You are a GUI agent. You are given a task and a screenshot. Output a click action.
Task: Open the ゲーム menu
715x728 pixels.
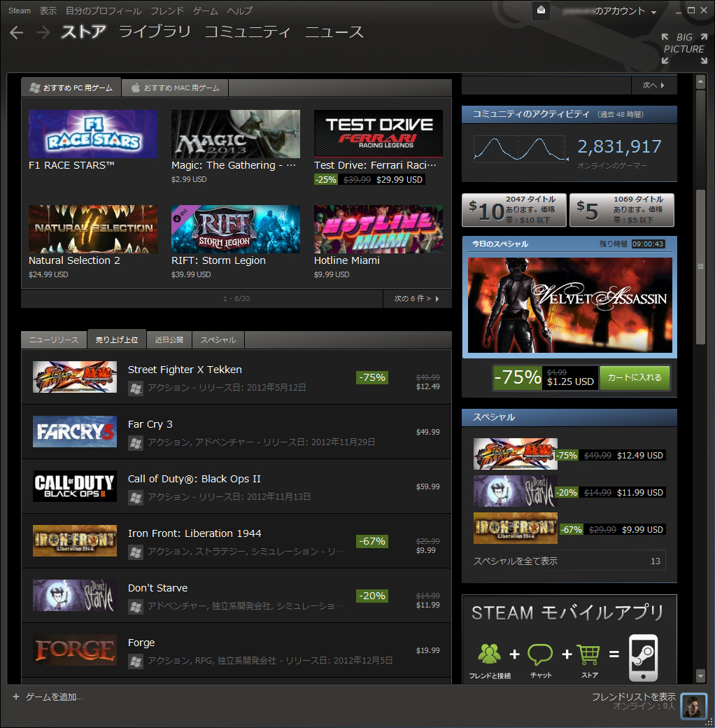[206, 10]
